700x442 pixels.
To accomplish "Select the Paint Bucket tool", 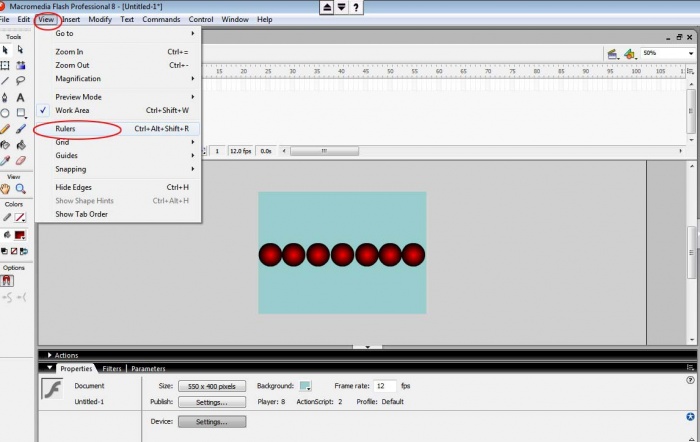I will point(21,145).
